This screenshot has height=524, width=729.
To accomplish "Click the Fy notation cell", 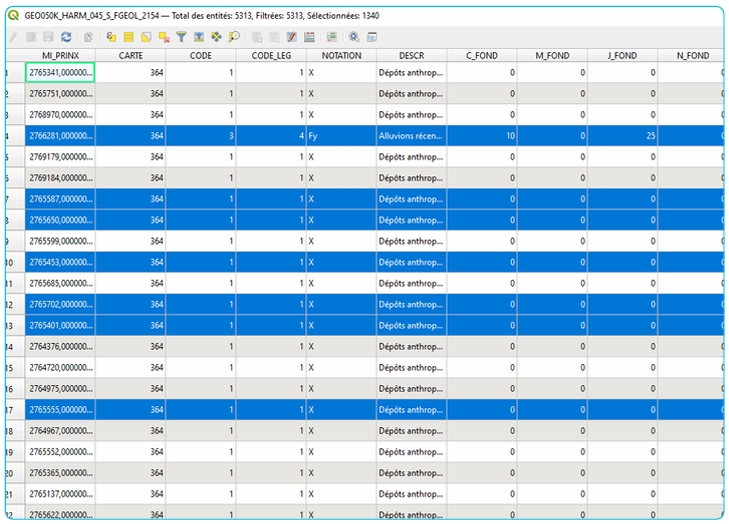I will [340, 136].
